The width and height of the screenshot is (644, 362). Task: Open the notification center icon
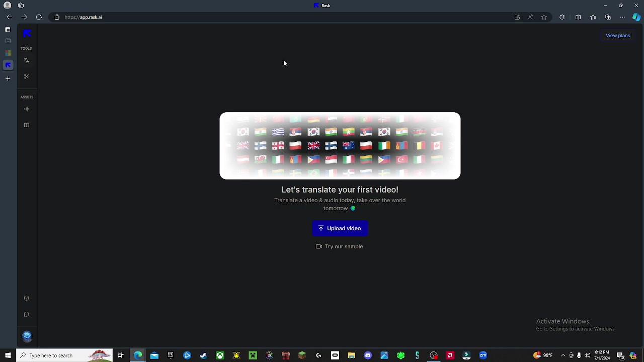click(x=620, y=355)
